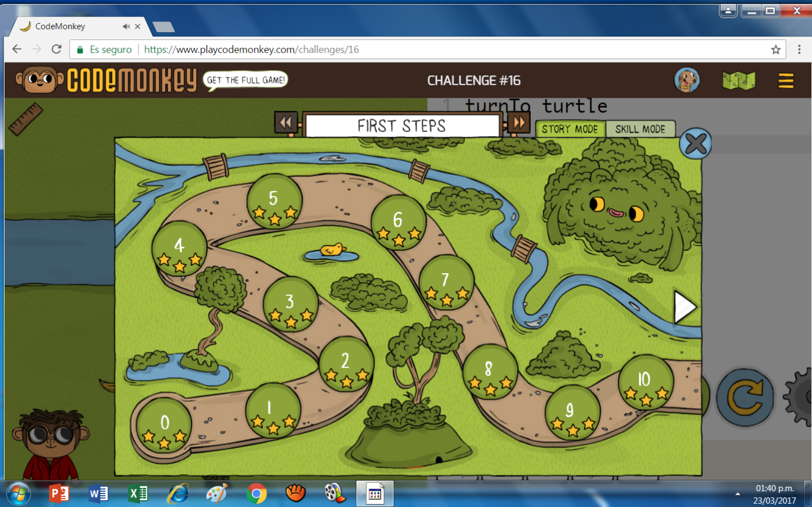
Task: Select challenge 3 circle
Action: pyautogui.click(x=291, y=304)
